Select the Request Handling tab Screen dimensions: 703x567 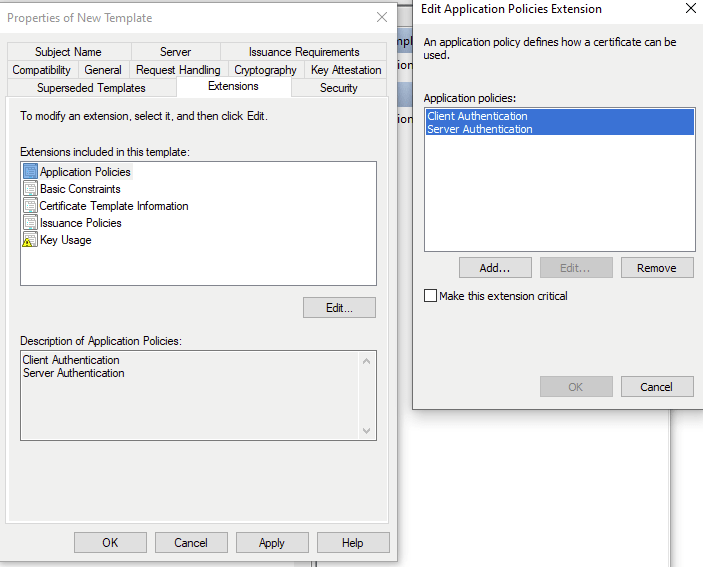tap(178, 70)
